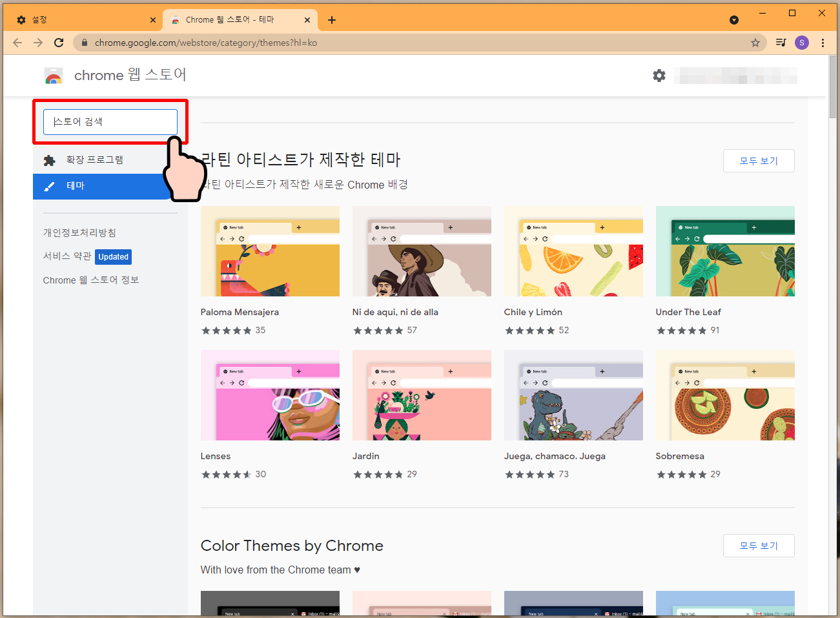Click the Under The Leaf title text
This screenshot has height=618, width=840.
coord(688,312)
